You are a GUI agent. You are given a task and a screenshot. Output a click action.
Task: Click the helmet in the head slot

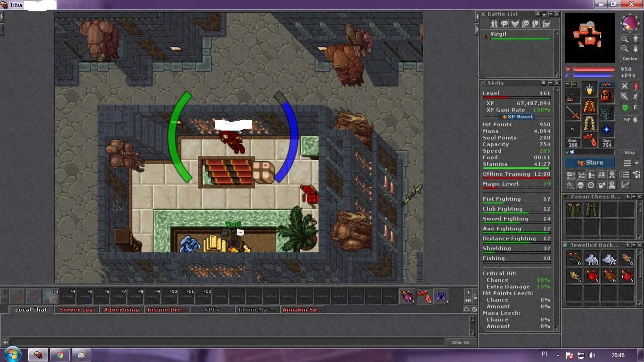click(x=589, y=89)
